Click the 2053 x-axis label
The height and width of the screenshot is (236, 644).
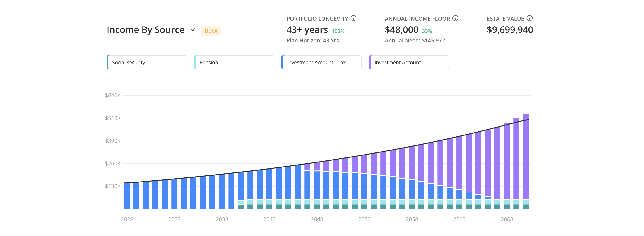click(364, 219)
